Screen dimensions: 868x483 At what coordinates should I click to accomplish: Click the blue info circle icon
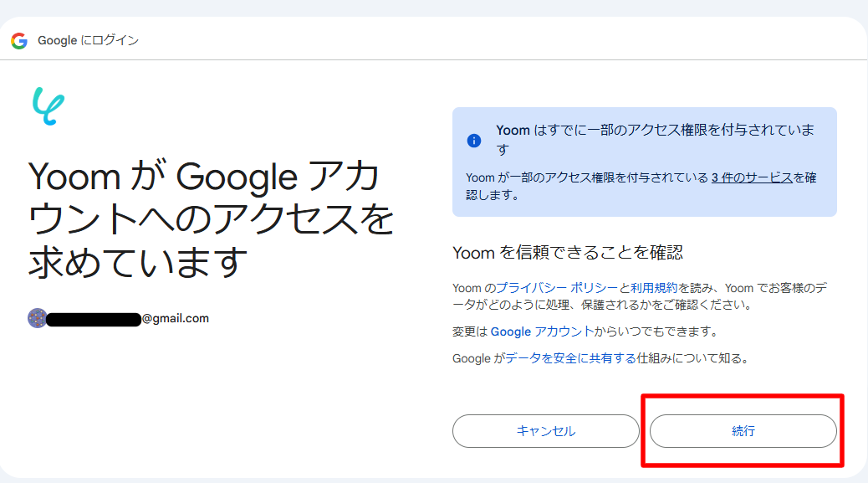(x=474, y=140)
